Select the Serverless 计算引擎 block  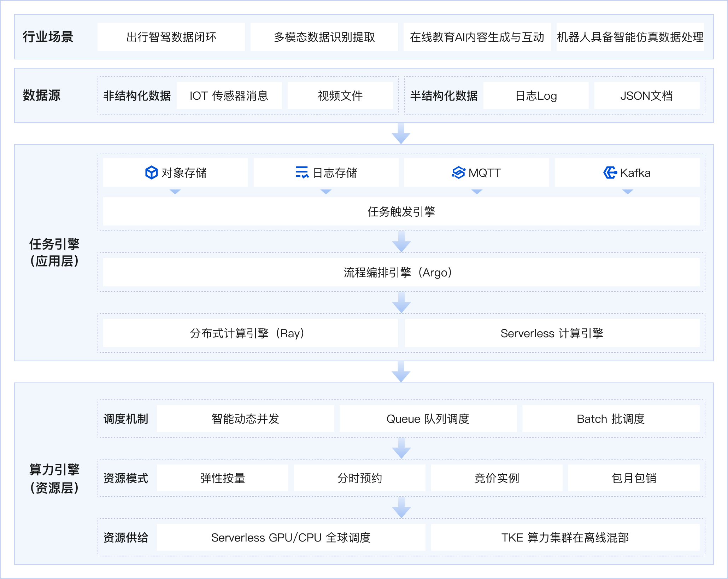(552, 333)
